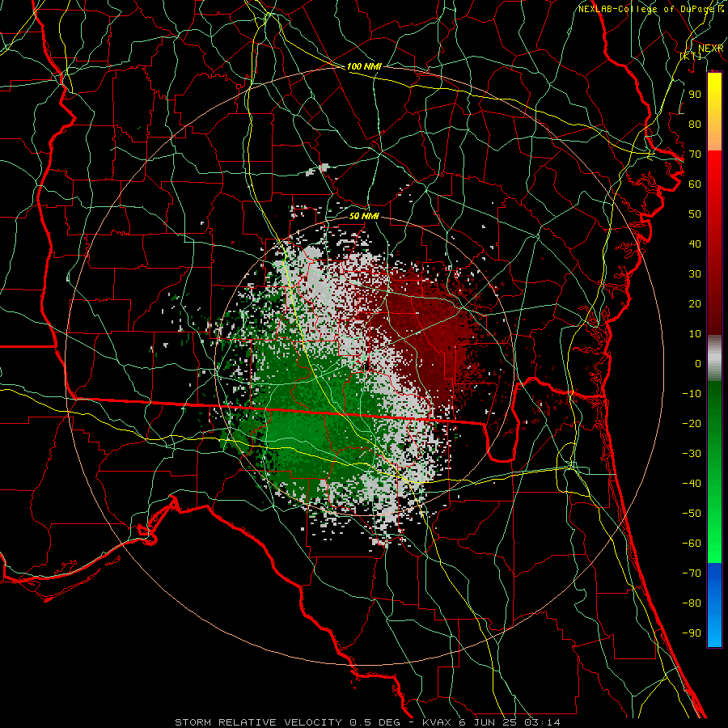Click the "0" scale label
The height and width of the screenshot is (728, 728).
pyautogui.click(x=698, y=363)
